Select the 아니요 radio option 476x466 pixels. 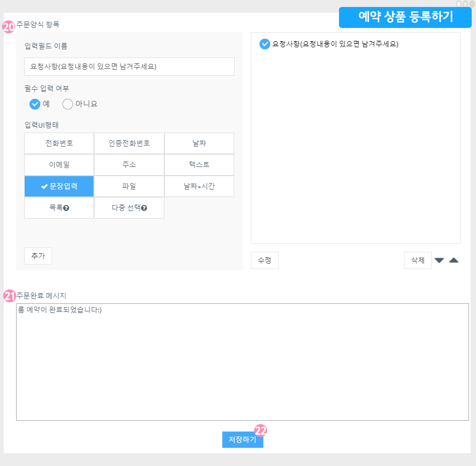click(x=68, y=104)
